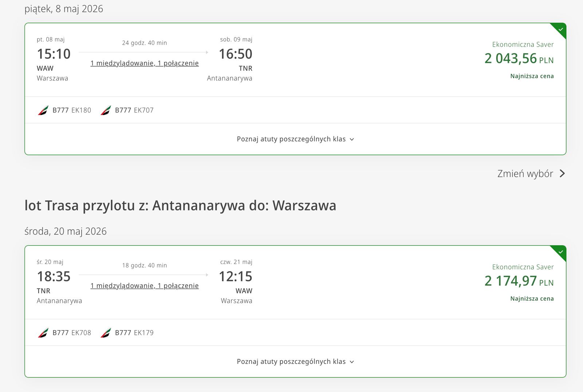Screen dimensions: 583x392
Task: Select Ekonomiczna Saver fare 2 174,97 PLN
Action: tap(519, 281)
